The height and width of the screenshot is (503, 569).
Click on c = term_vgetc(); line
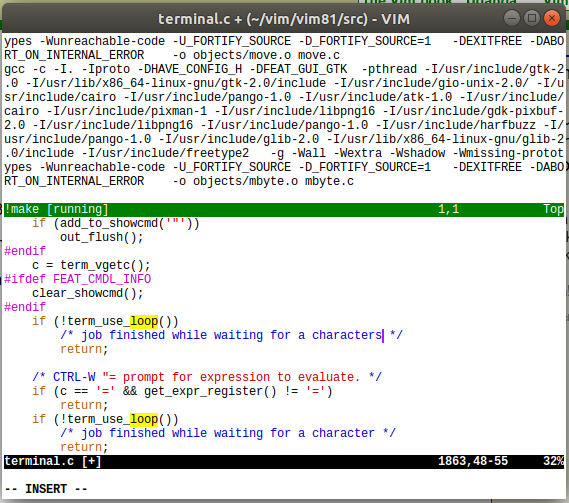[x=91, y=265]
